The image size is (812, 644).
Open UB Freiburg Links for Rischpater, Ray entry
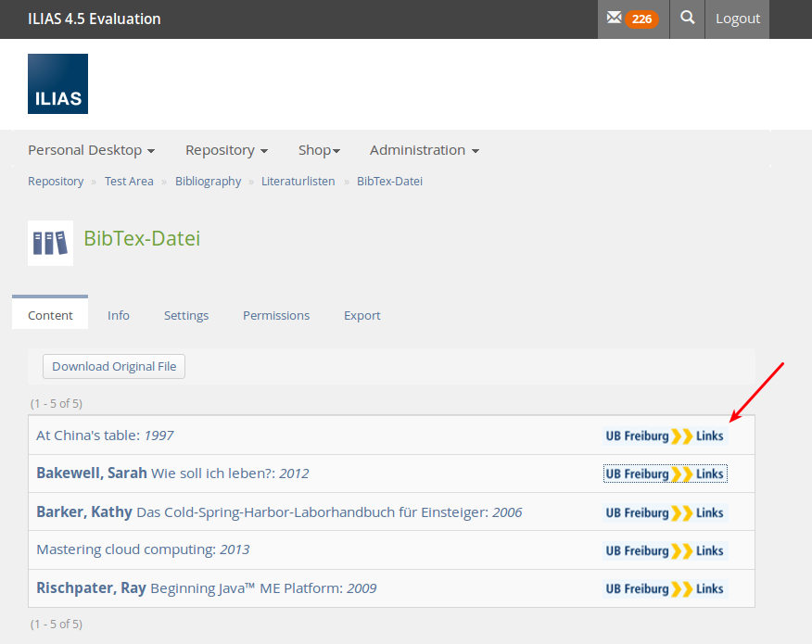(x=664, y=588)
